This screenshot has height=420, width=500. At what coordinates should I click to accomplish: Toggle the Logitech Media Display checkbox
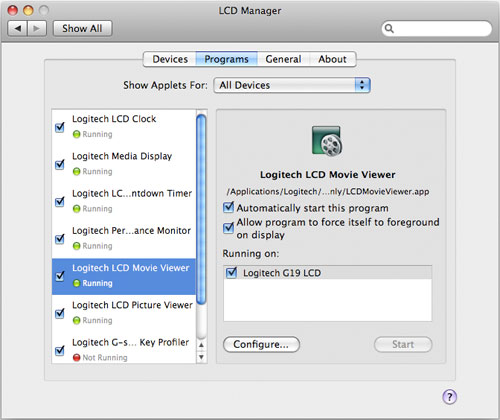click(x=60, y=164)
